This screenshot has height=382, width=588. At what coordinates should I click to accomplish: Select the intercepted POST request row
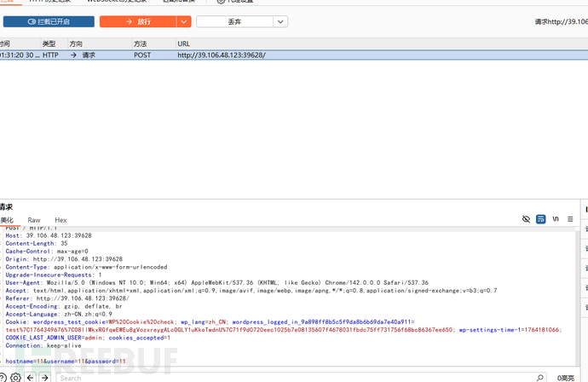tap(256, 55)
